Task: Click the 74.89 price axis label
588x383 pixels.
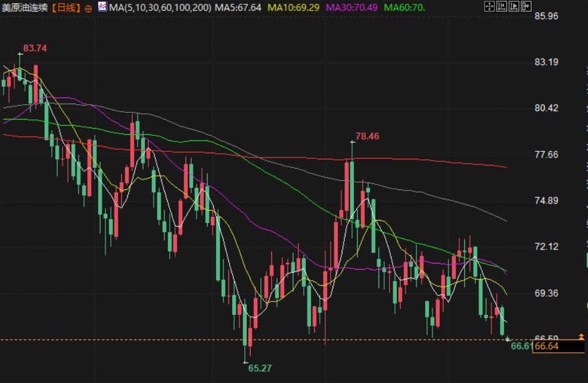Action: coord(546,200)
